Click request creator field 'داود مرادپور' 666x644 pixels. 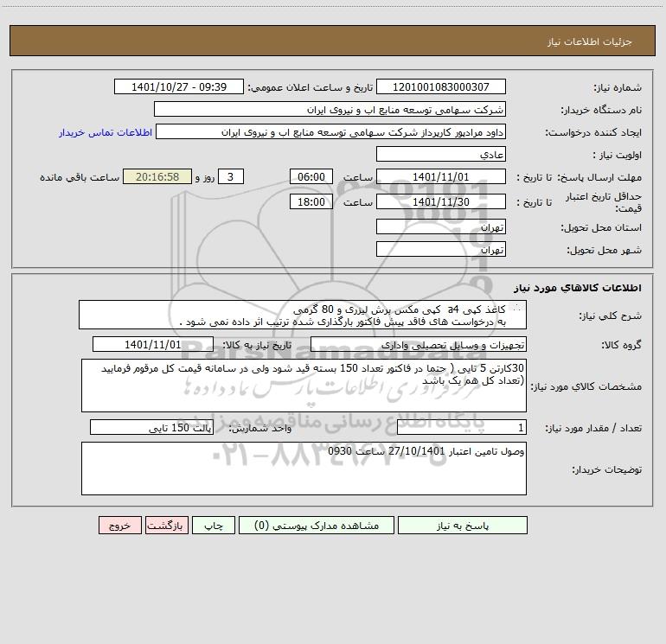click(331, 131)
